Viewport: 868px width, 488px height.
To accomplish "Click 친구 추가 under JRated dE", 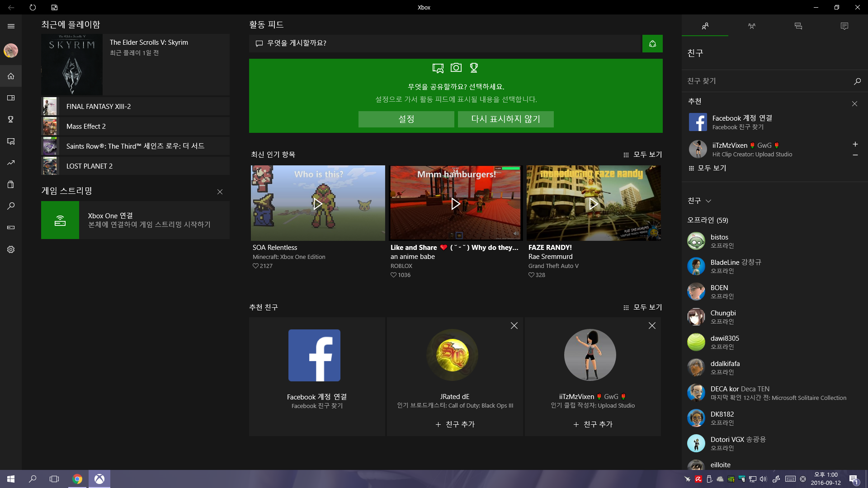I will pyautogui.click(x=455, y=424).
